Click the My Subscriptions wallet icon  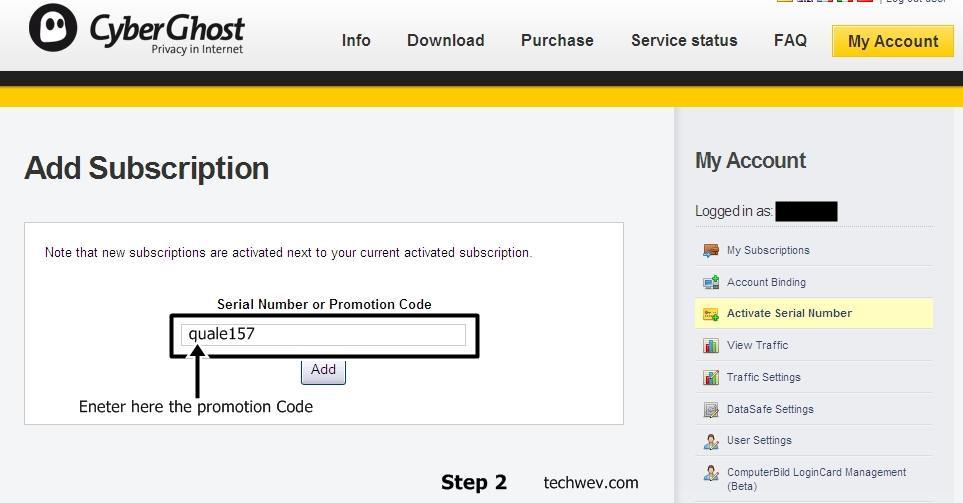point(711,251)
